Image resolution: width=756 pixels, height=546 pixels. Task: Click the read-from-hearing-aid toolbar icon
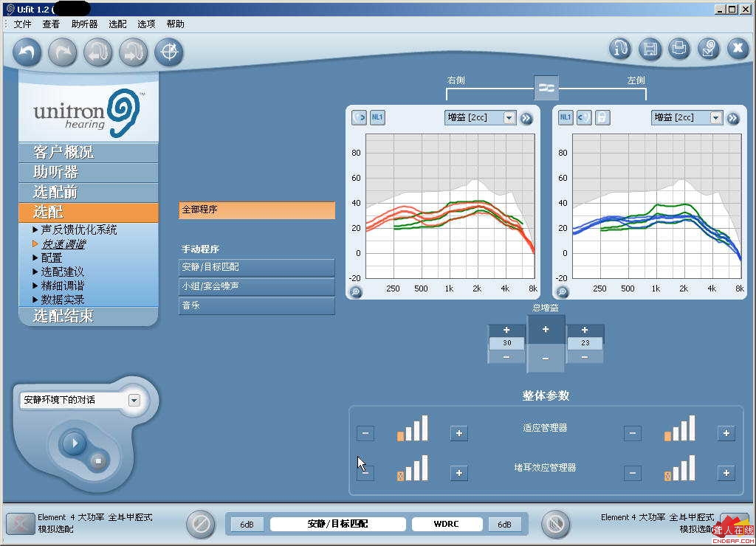tap(98, 52)
